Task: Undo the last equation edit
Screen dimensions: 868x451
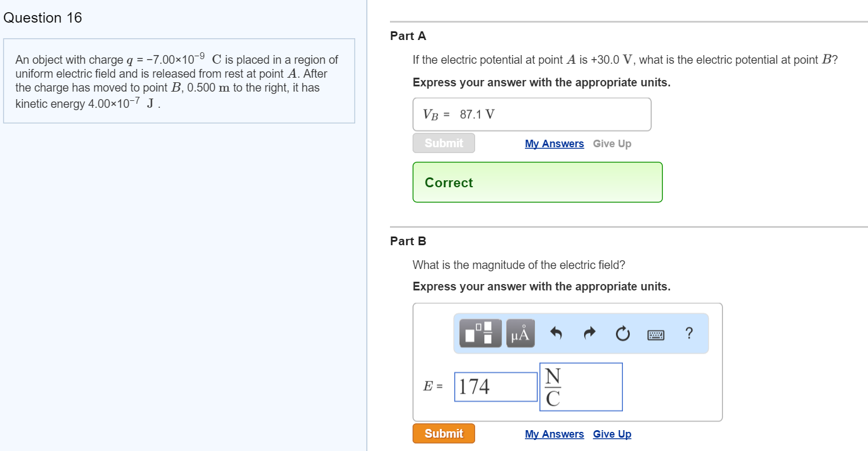Action: click(555, 333)
